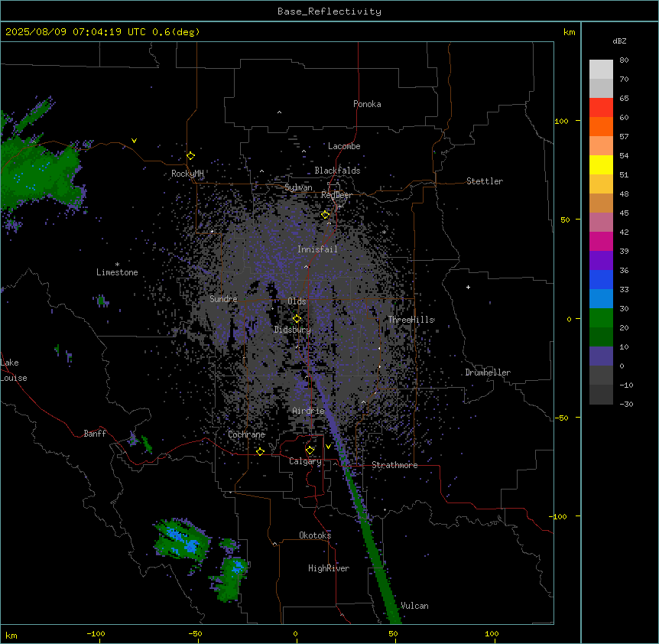Click the Banff label
The height and width of the screenshot is (644, 659).
coord(95,434)
